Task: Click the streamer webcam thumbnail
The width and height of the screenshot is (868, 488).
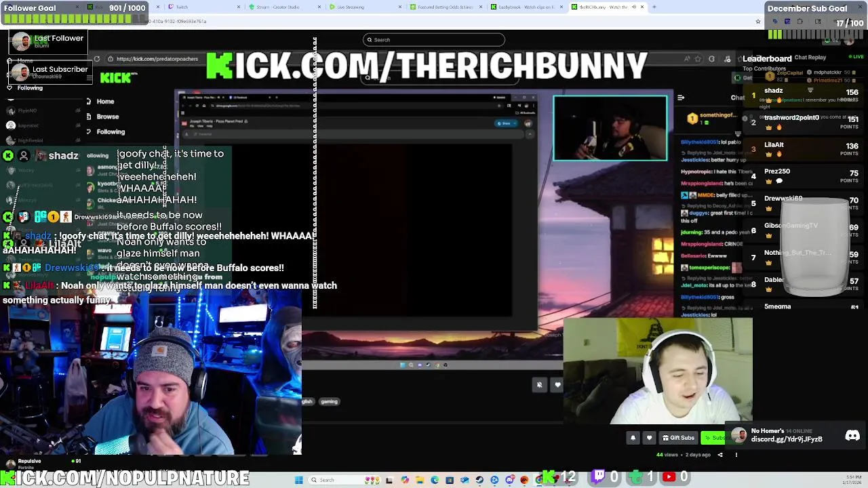Action: pyautogui.click(x=610, y=129)
